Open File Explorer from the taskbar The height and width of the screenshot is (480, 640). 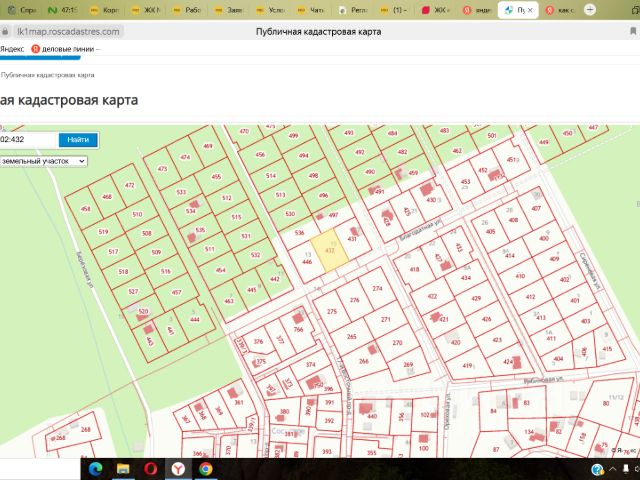click(x=123, y=469)
